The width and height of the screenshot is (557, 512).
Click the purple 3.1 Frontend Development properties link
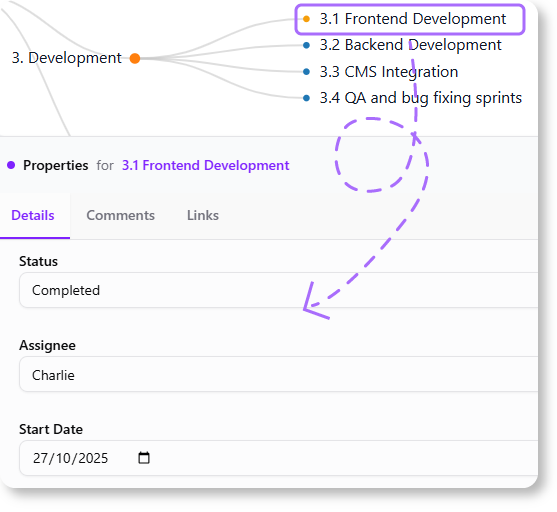coord(206,166)
